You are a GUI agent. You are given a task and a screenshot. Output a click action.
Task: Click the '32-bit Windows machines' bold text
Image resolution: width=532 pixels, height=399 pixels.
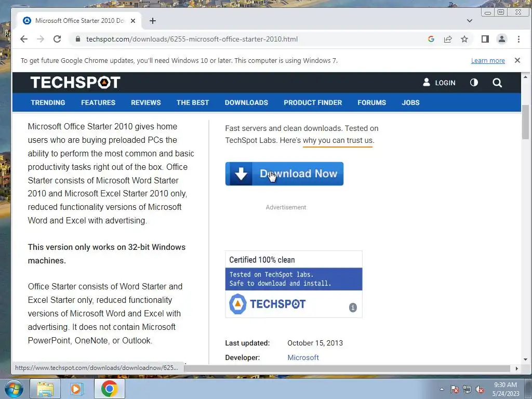pyautogui.click(x=107, y=254)
